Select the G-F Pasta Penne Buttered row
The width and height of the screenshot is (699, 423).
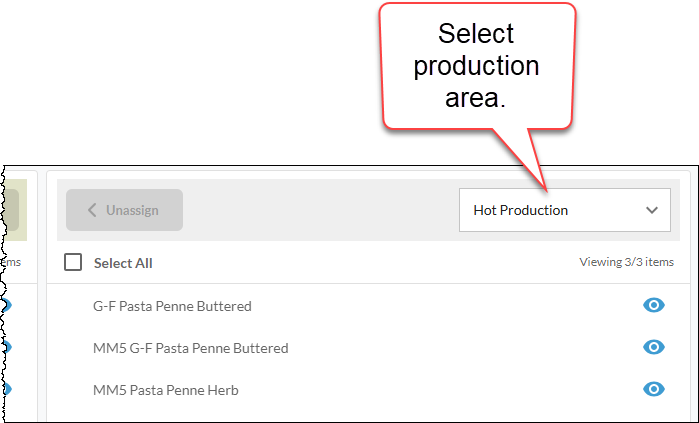[368, 306]
